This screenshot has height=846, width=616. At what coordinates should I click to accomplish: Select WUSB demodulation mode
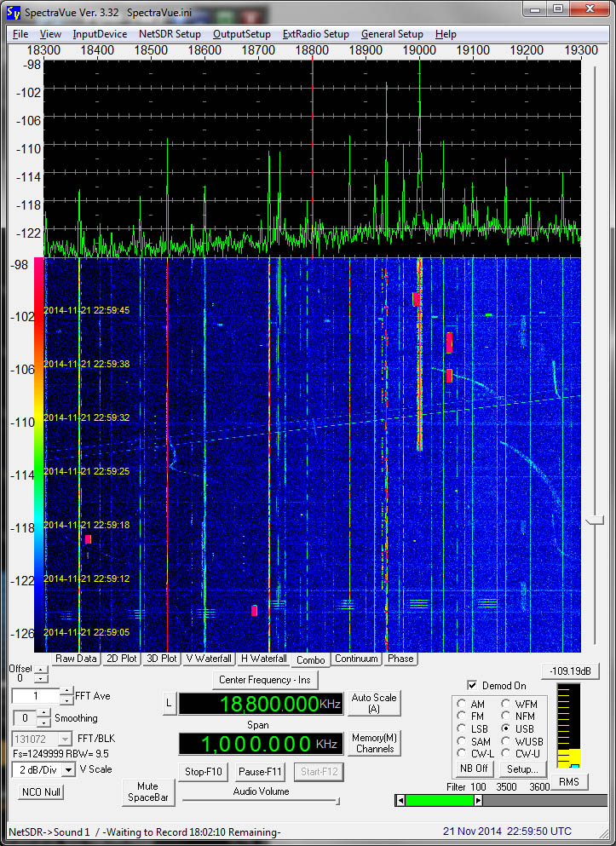point(506,741)
